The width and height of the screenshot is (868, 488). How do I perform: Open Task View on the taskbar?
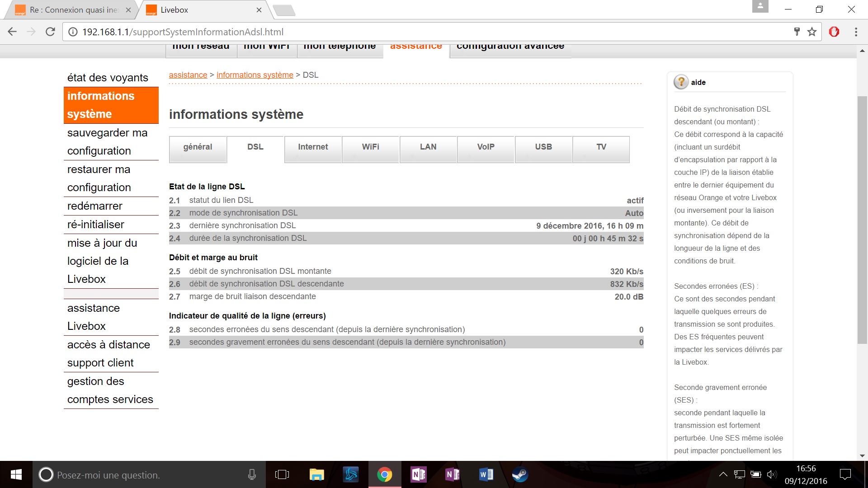coord(282,474)
